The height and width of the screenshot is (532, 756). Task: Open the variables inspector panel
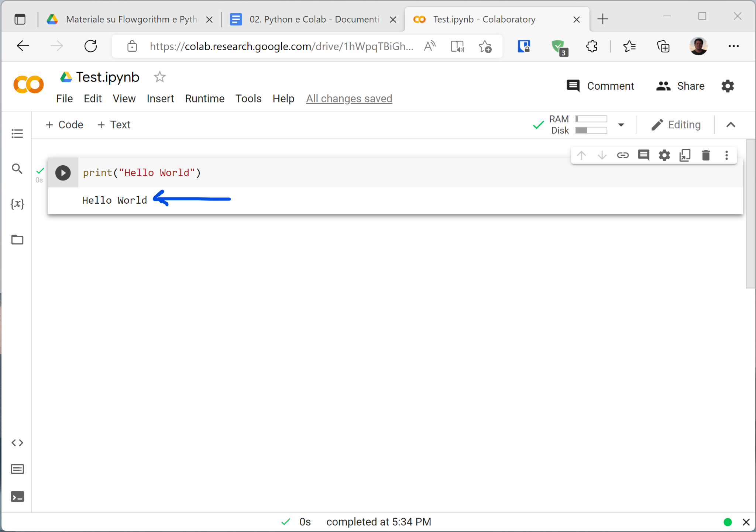click(x=17, y=204)
